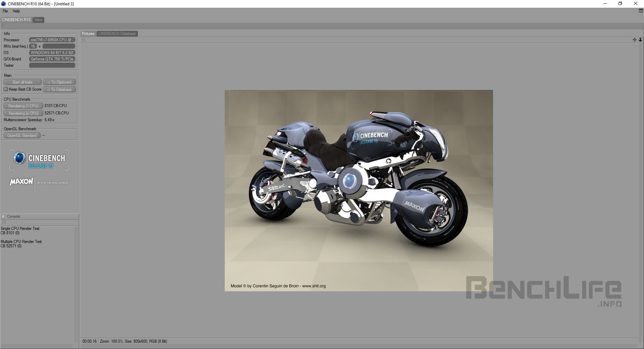This screenshot has width=644, height=349.
Task: Click the '52571 CB-CPU' score value
Action: 57,113
